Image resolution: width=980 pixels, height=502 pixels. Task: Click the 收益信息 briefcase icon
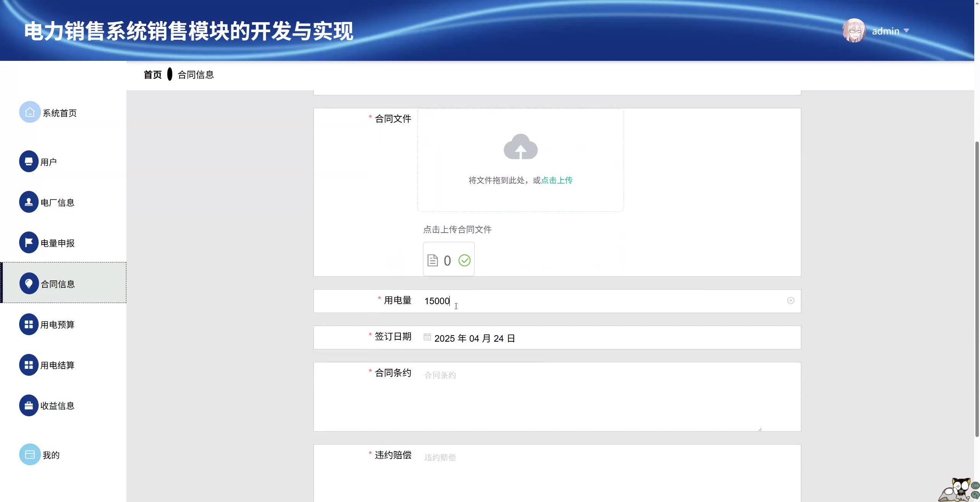[29, 406]
